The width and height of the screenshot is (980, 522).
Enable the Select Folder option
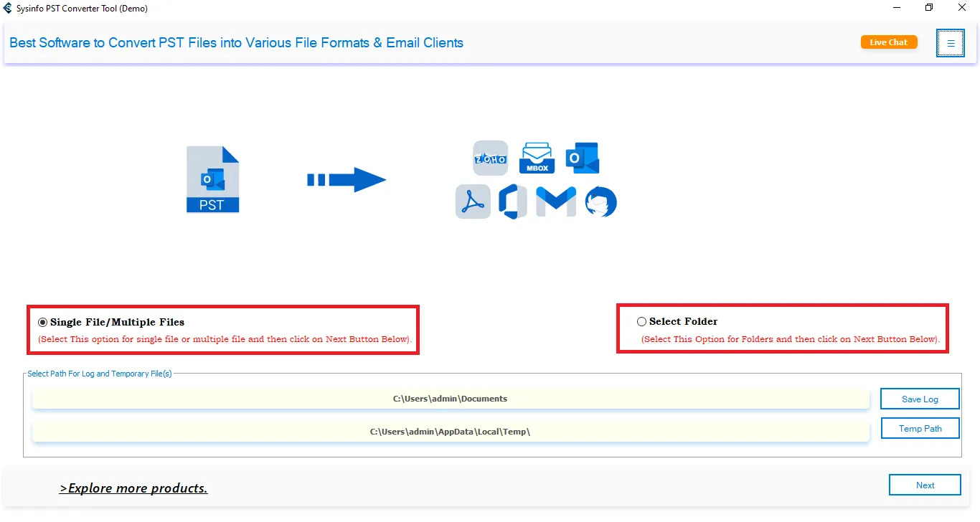(641, 321)
